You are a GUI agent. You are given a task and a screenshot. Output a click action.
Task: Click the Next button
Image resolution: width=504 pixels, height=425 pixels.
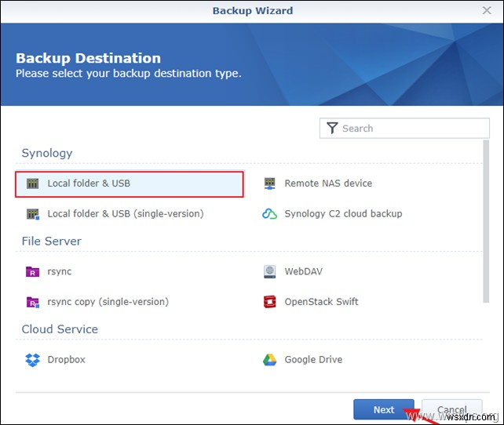click(384, 409)
